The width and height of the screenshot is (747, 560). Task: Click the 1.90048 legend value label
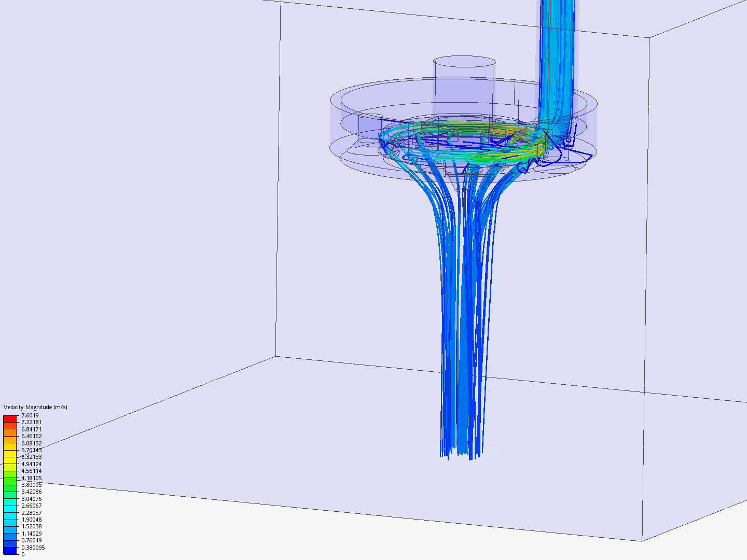click(x=31, y=520)
